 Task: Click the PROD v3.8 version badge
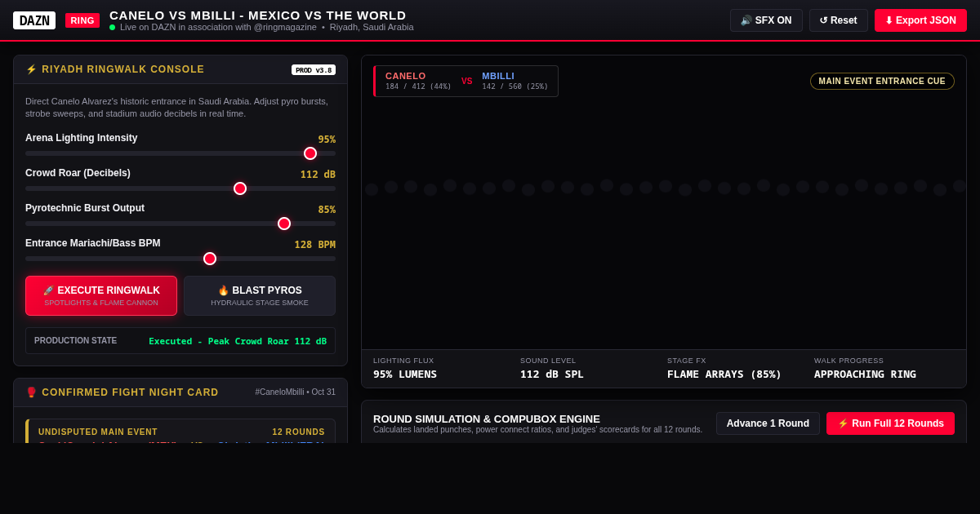314,70
